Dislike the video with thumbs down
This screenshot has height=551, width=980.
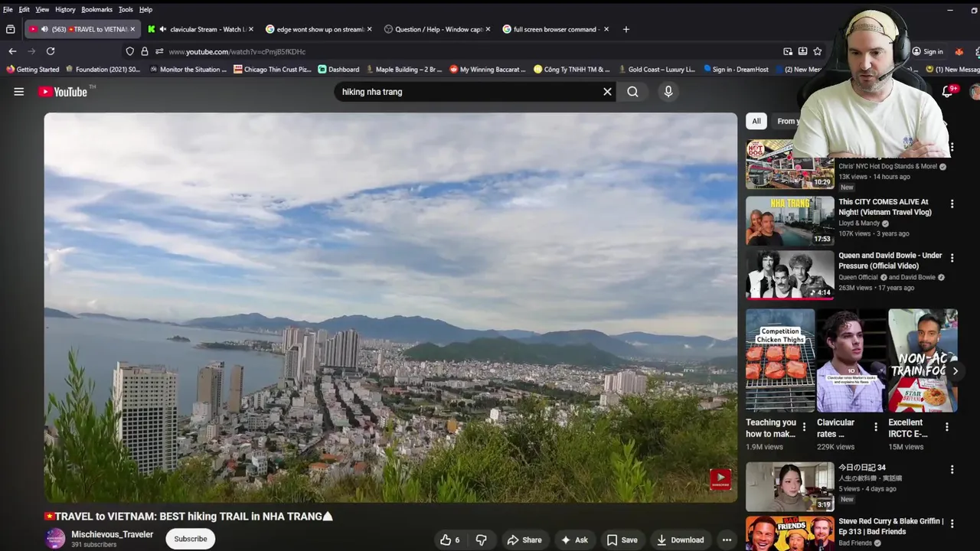(482, 540)
